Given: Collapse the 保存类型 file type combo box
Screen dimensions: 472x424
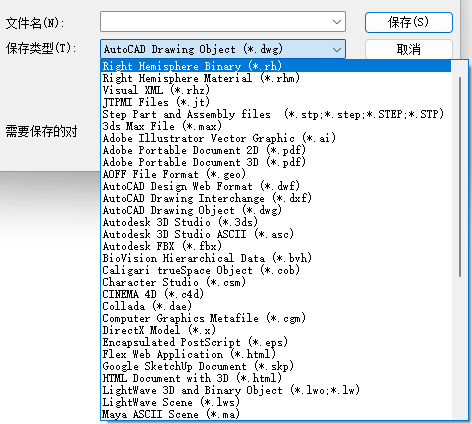Looking at the screenshot, I should (x=223, y=49).
